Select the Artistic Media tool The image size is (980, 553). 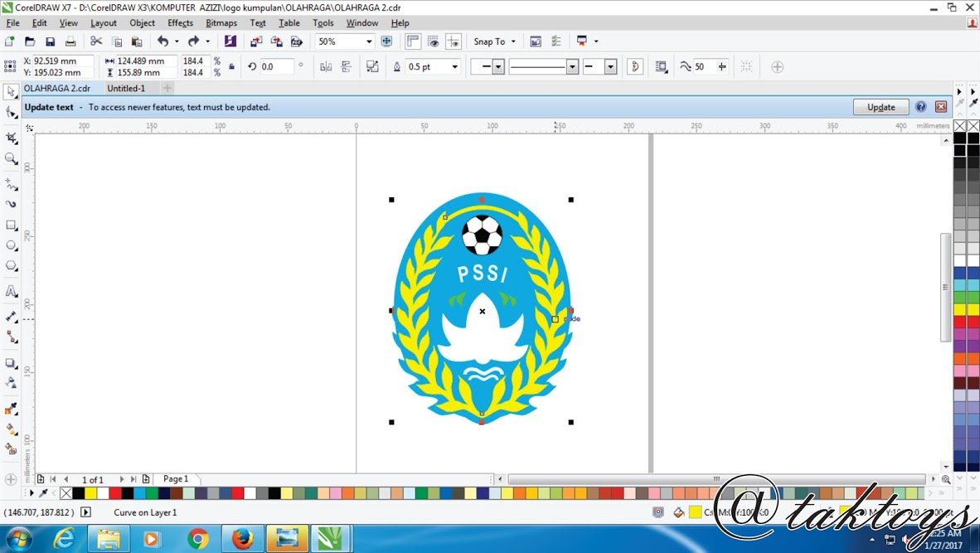[x=11, y=204]
